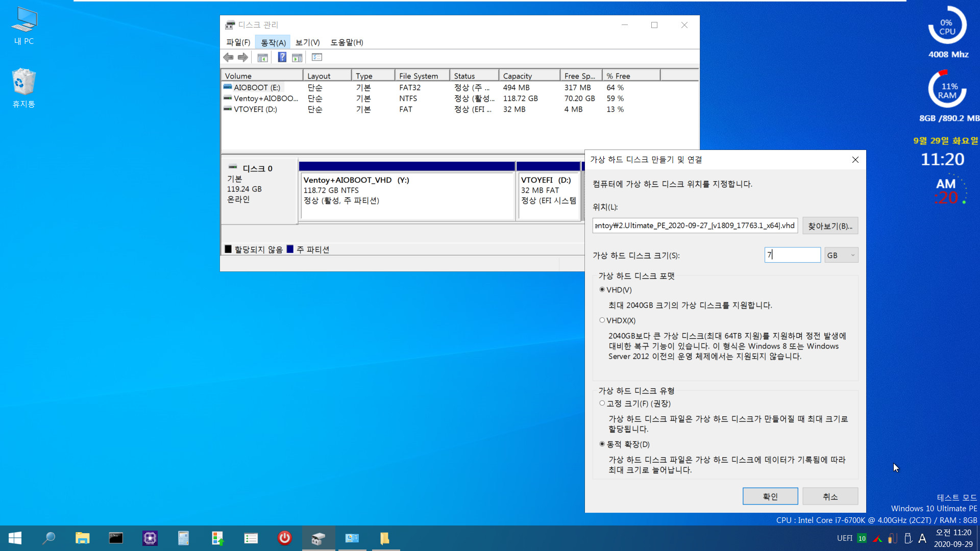Click the RAM usage gauge widget
Screen dimensions: 980x551
(x=947, y=89)
